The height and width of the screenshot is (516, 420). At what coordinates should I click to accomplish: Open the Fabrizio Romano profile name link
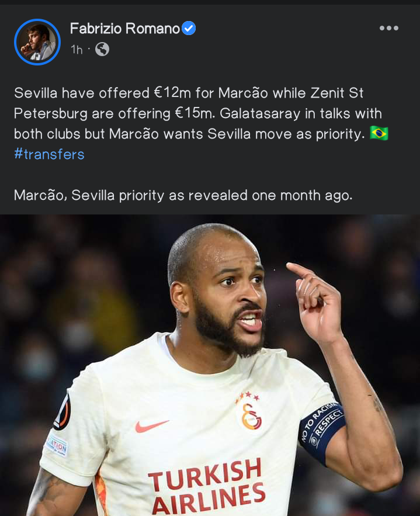pyautogui.click(x=124, y=29)
